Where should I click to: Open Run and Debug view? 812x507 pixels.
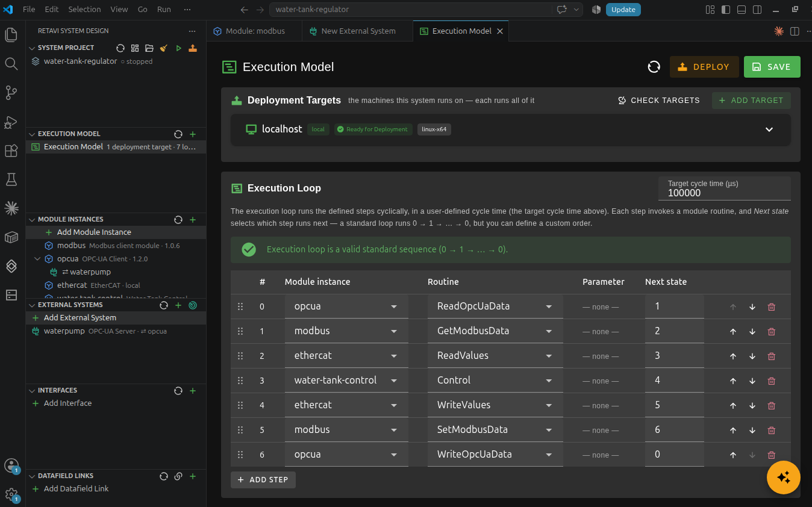(x=11, y=122)
